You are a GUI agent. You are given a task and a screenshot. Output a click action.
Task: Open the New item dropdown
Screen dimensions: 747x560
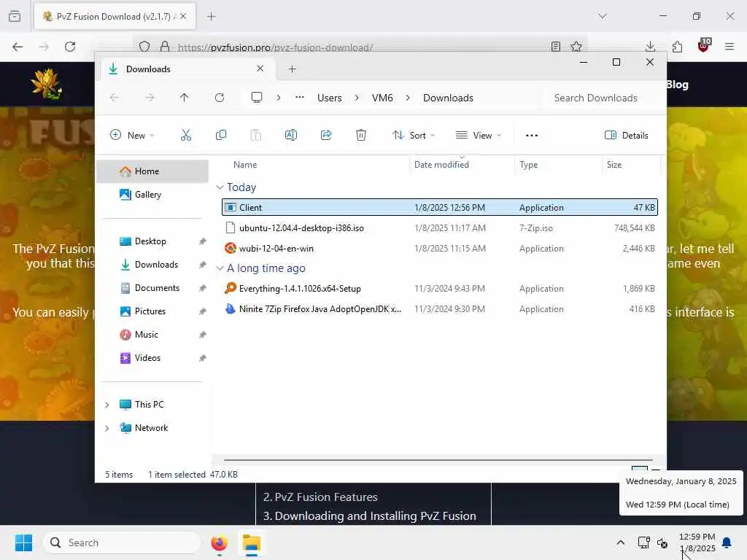[x=132, y=135]
